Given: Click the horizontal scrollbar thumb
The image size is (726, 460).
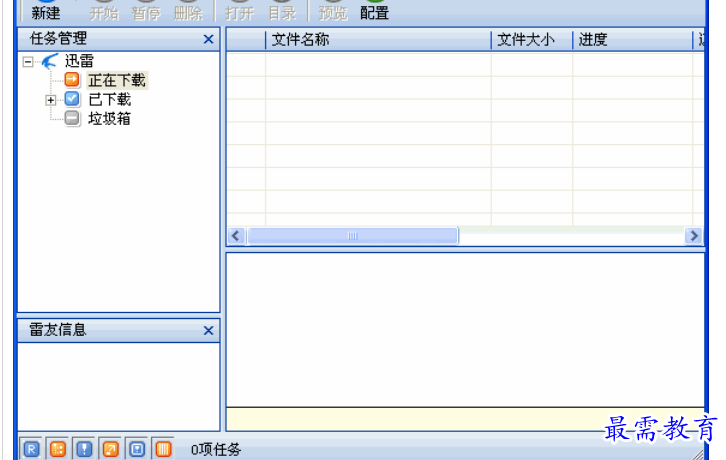Looking at the screenshot, I should point(353,236).
